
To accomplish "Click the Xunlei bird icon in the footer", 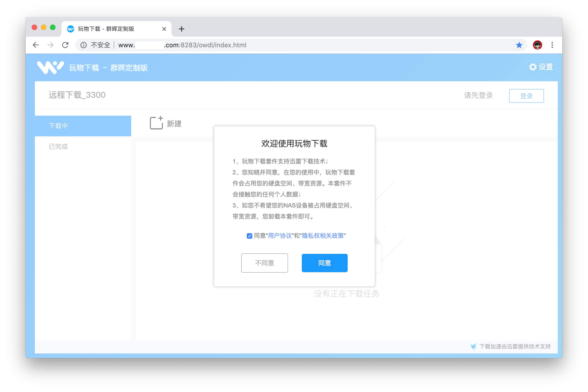I will [473, 347].
